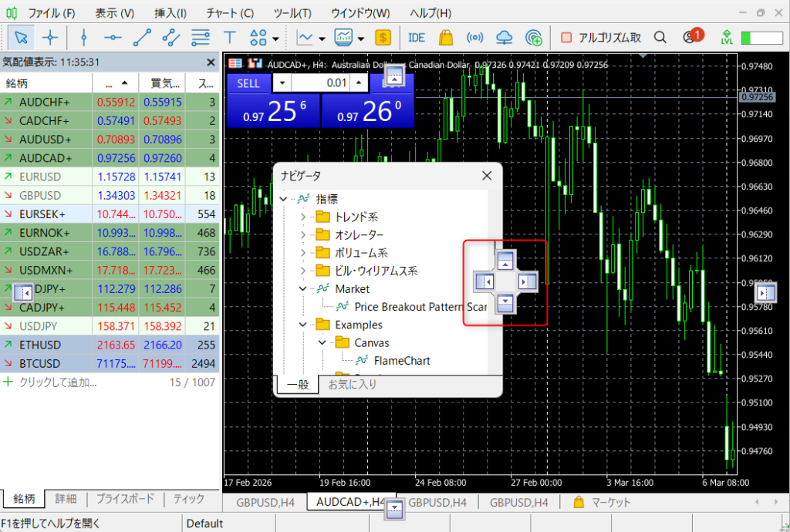Select the vertical line drawing tool

(83, 37)
